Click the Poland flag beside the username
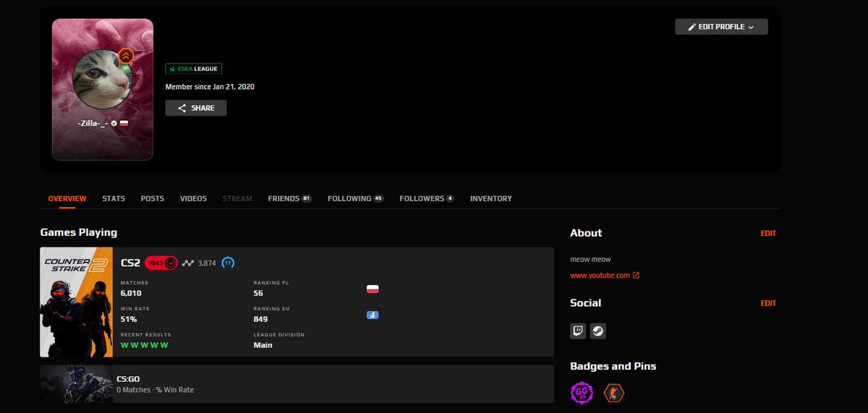Screen dimensions: 868x413 [124, 124]
